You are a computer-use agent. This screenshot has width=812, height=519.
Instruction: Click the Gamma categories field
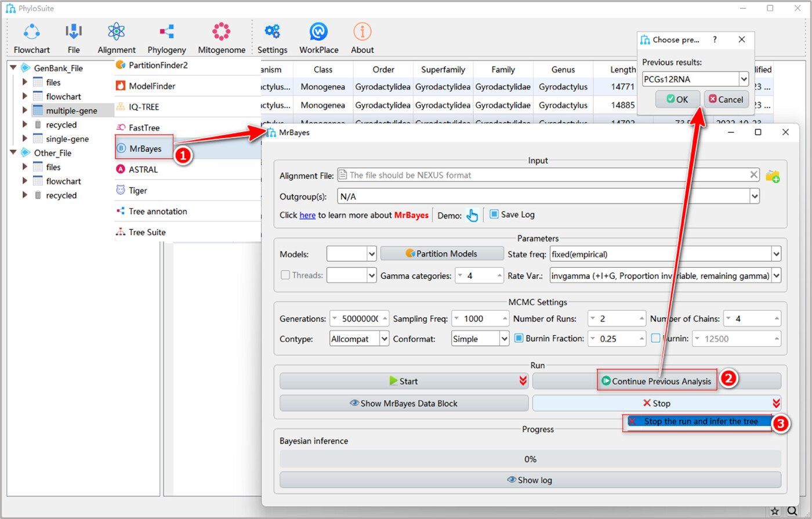click(480, 275)
